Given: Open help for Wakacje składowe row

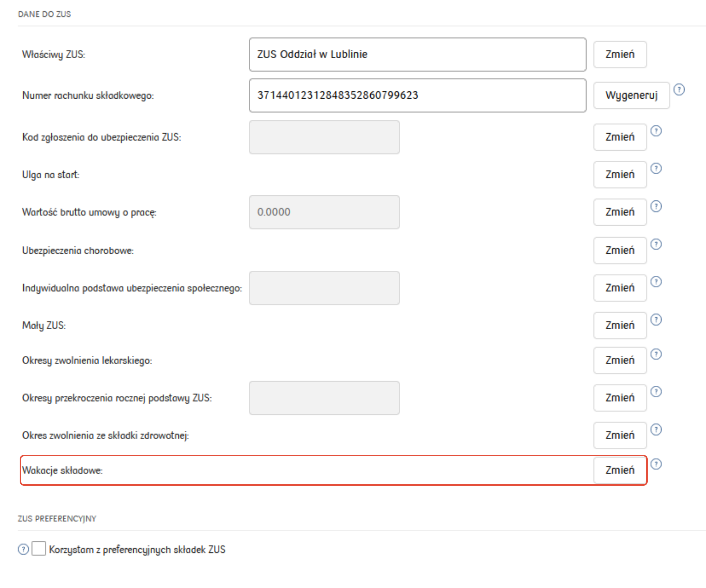Looking at the screenshot, I should (x=656, y=464).
